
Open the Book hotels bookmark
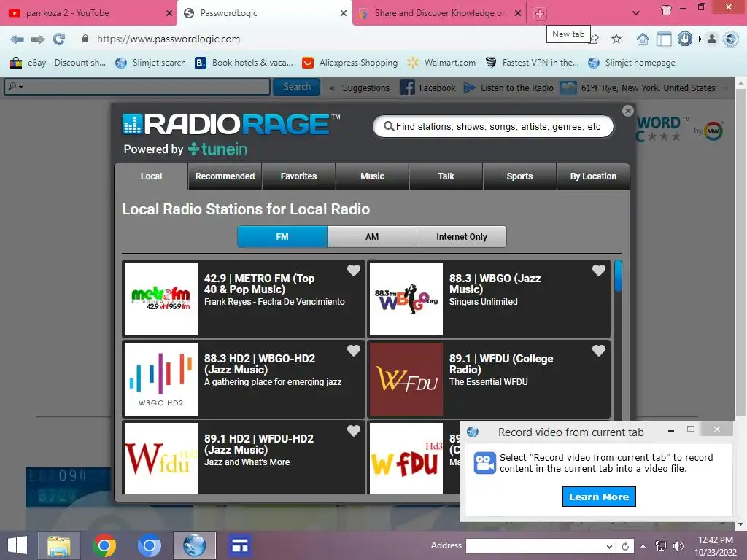[244, 63]
